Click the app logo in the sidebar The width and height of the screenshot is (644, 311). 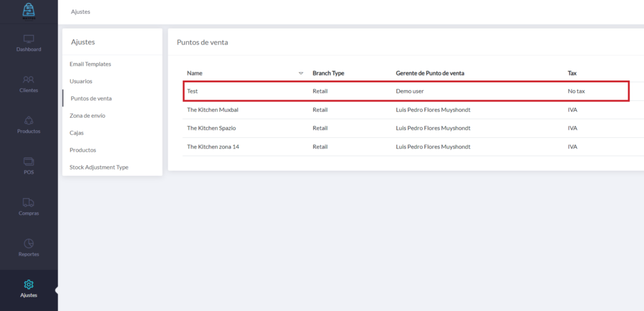click(28, 11)
